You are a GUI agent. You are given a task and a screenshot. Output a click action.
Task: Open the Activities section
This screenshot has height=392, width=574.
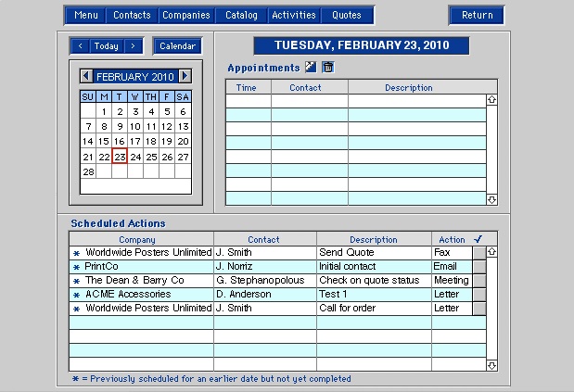point(294,16)
